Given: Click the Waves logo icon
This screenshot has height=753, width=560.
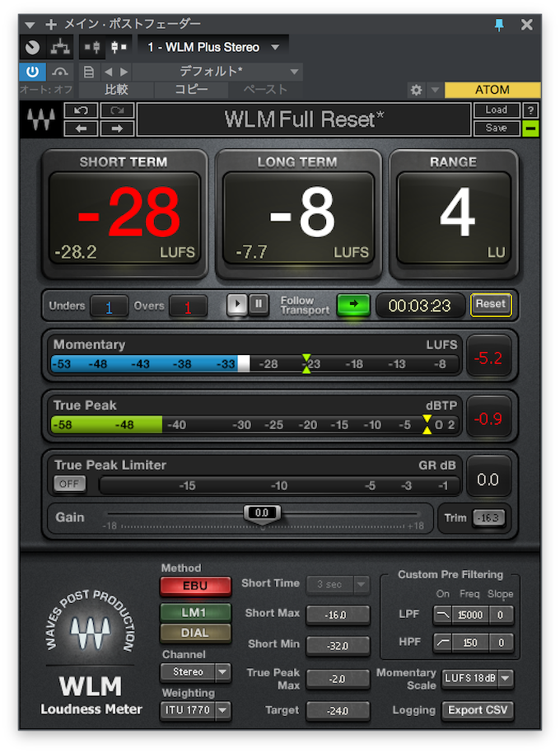Looking at the screenshot, I should (x=41, y=119).
